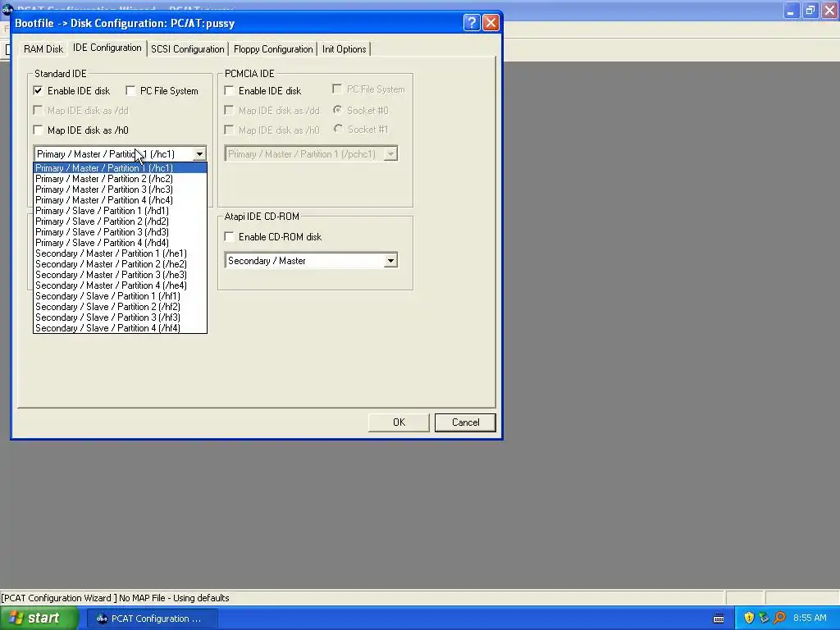Image resolution: width=840 pixels, height=630 pixels.
Task: Choose Primary / Master / Partition 2 (/hc2)
Action: click(x=120, y=179)
